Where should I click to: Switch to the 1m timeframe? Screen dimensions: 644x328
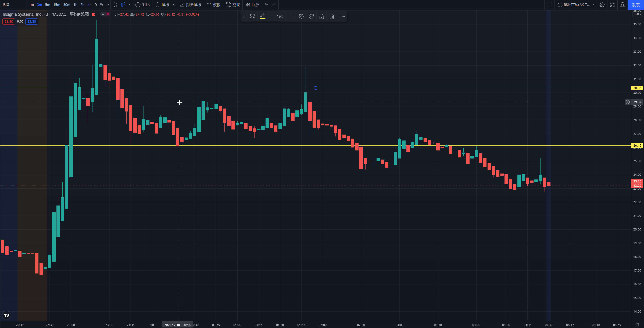pos(31,5)
